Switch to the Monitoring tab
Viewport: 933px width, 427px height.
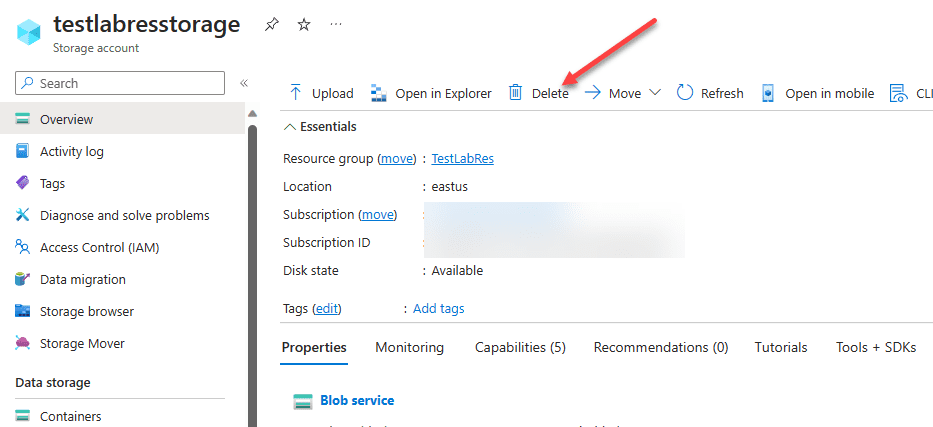(409, 347)
